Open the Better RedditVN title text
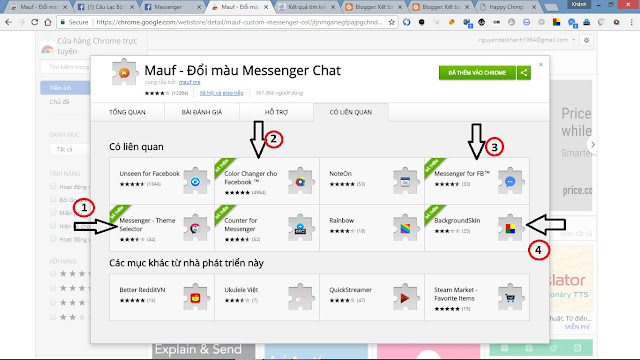Viewport: 640px width, 360px height. [142, 290]
